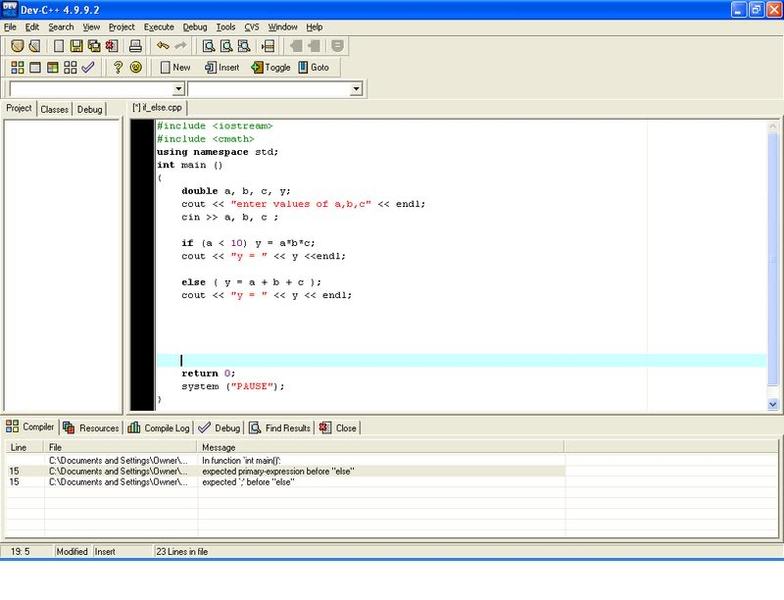Image resolution: width=784 pixels, height=600 pixels.
Task: Click the Save file toolbar icon
Action: point(76,46)
